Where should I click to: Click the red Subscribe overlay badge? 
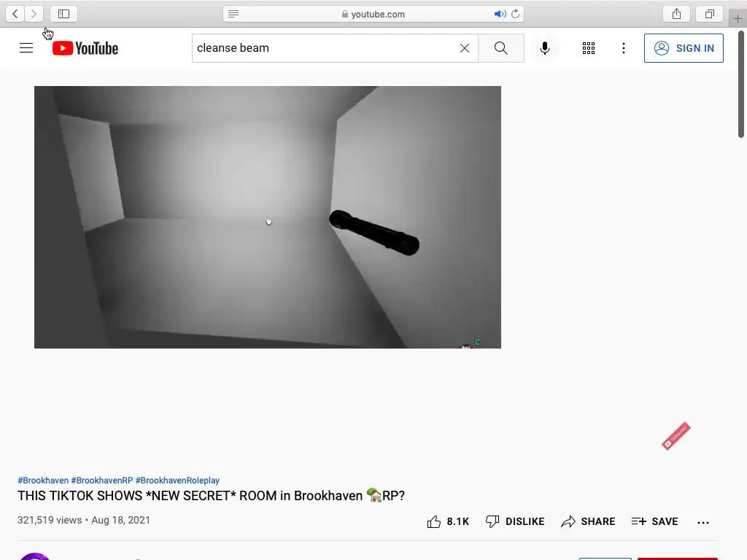[676, 436]
